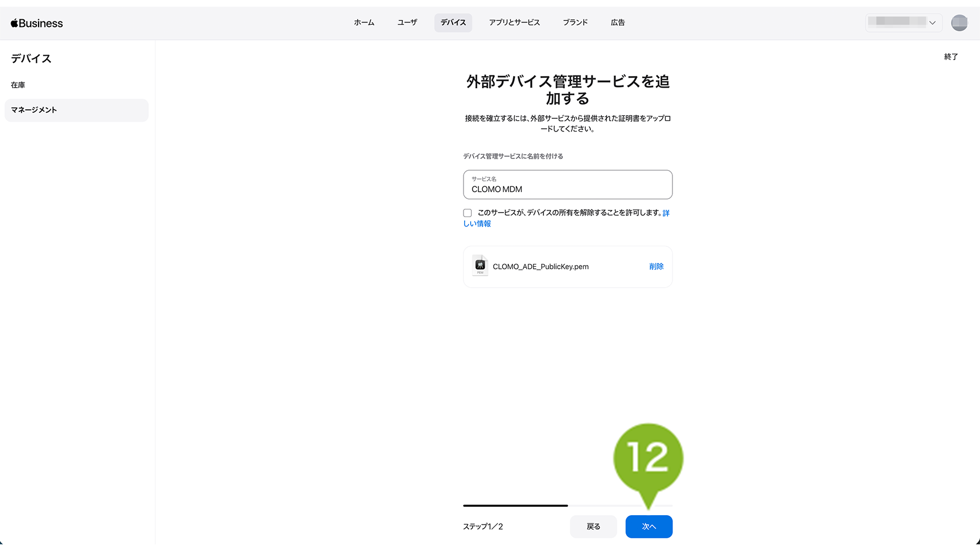Go to the アプリとサービス tab
Image resolution: width=980 pixels, height=551 pixels.
(x=514, y=23)
